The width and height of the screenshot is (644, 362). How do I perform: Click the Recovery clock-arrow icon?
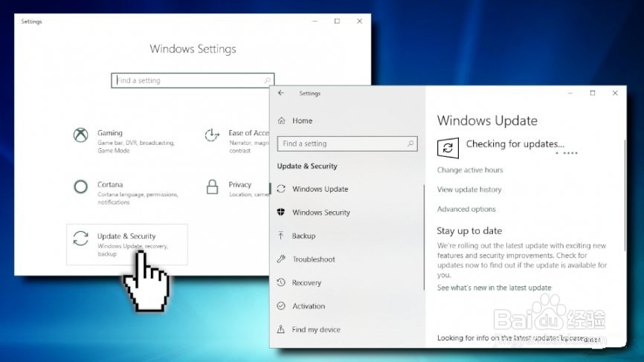click(x=281, y=282)
